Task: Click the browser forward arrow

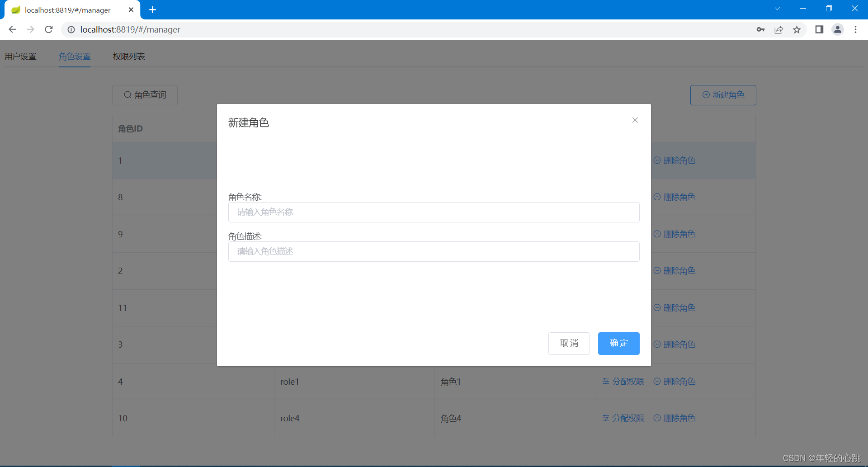Action: [30, 29]
